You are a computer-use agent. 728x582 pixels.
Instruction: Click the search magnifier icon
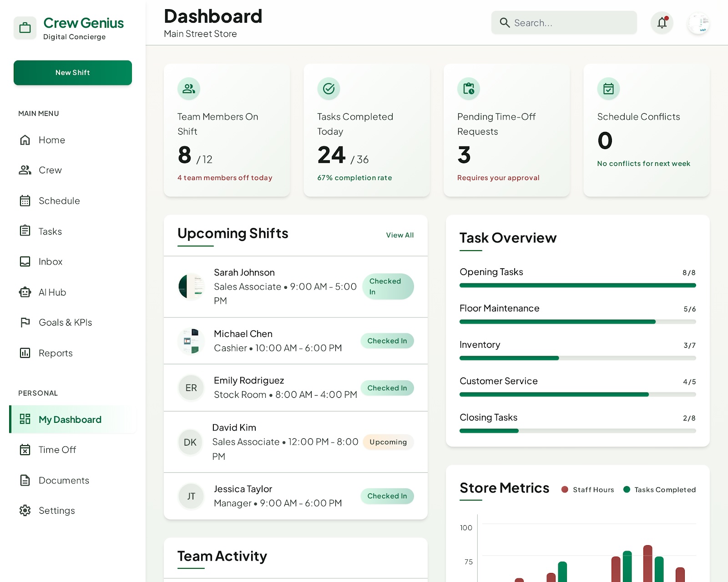pyautogui.click(x=505, y=23)
